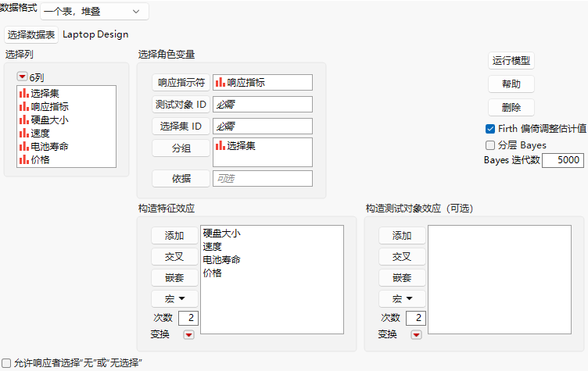Click 嵌套 under 构造特征效应
The image size is (588, 371).
[174, 278]
